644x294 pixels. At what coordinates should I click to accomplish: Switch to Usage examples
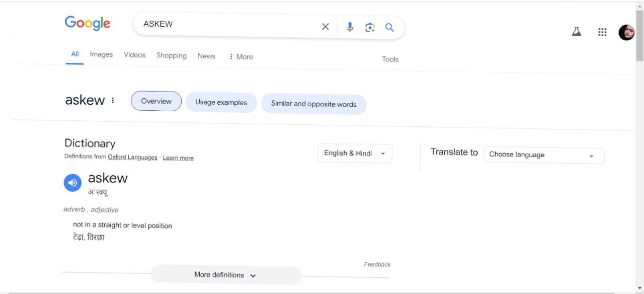click(x=221, y=102)
